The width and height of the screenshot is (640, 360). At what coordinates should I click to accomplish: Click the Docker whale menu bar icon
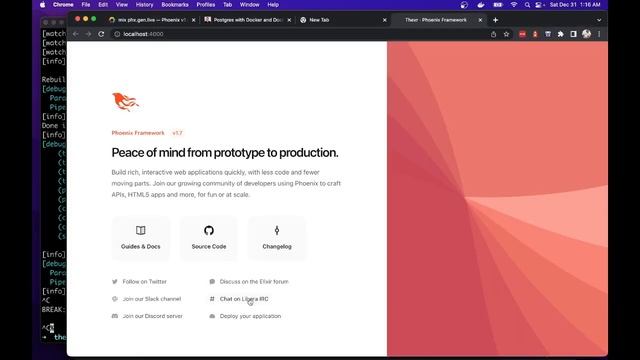[x=481, y=5]
